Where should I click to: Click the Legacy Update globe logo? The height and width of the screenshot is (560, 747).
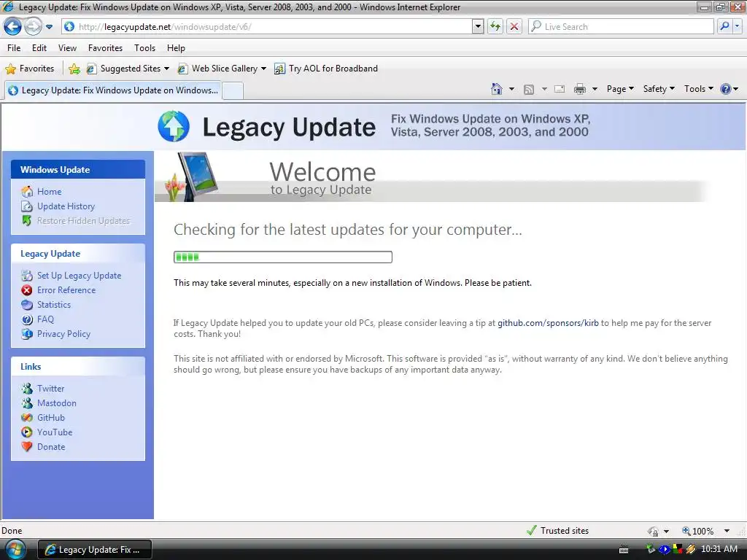point(174,126)
